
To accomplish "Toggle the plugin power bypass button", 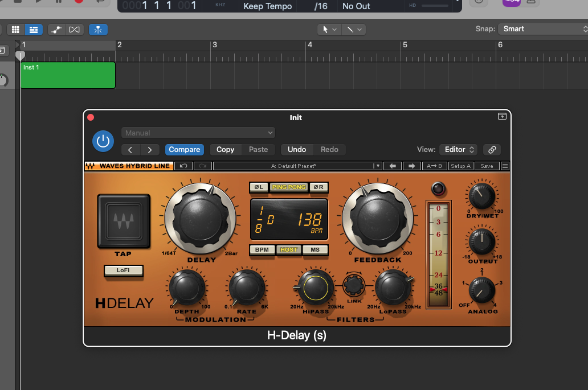I will [x=103, y=141].
